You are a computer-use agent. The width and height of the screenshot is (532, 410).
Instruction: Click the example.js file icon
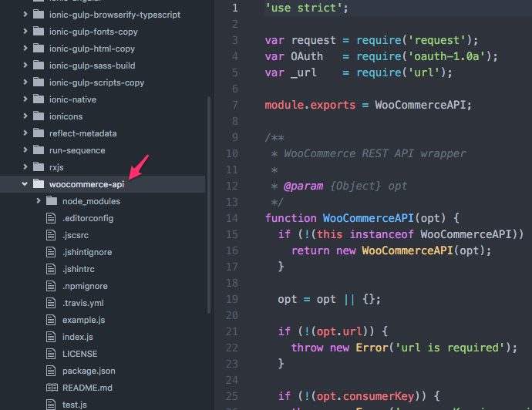pyautogui.click(x=51, y=320)
